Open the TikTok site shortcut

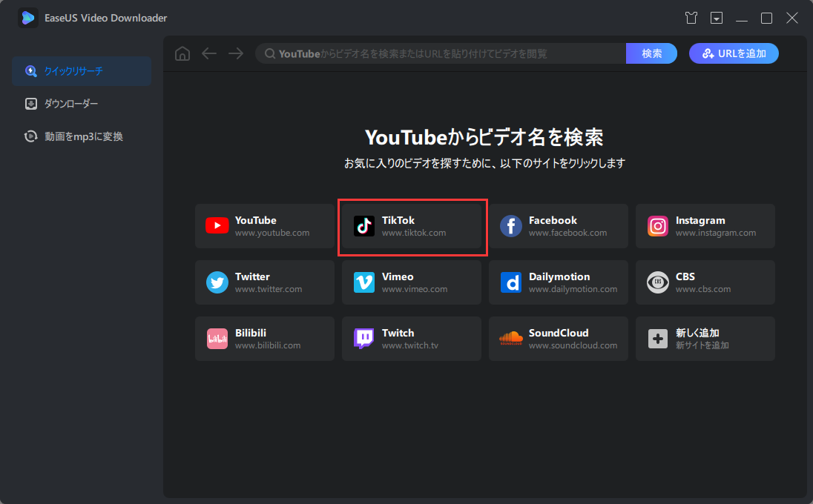[x=412, y=226]
